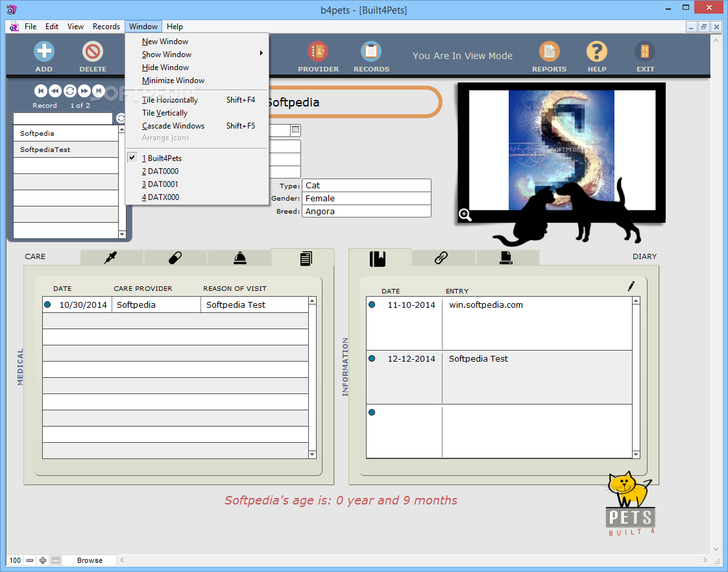Click the magnifier zoom icon on photo
Viewport: 728px width, 572px height.
tap(465, 215)
